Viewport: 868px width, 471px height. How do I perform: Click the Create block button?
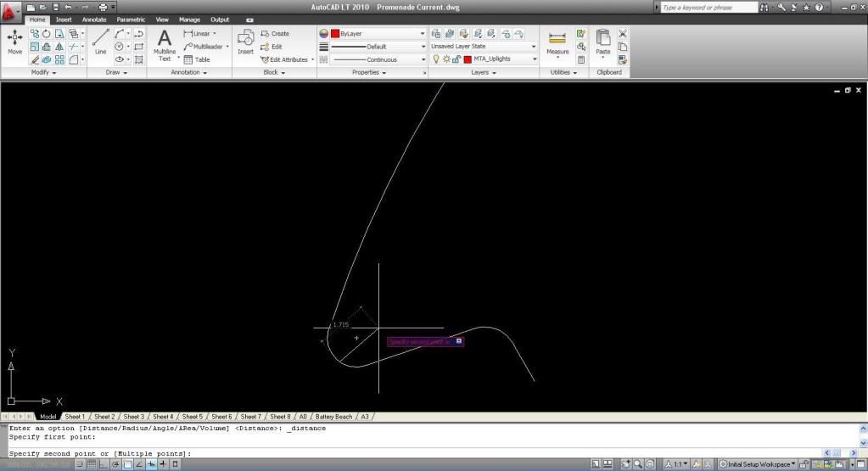point(275,34)
